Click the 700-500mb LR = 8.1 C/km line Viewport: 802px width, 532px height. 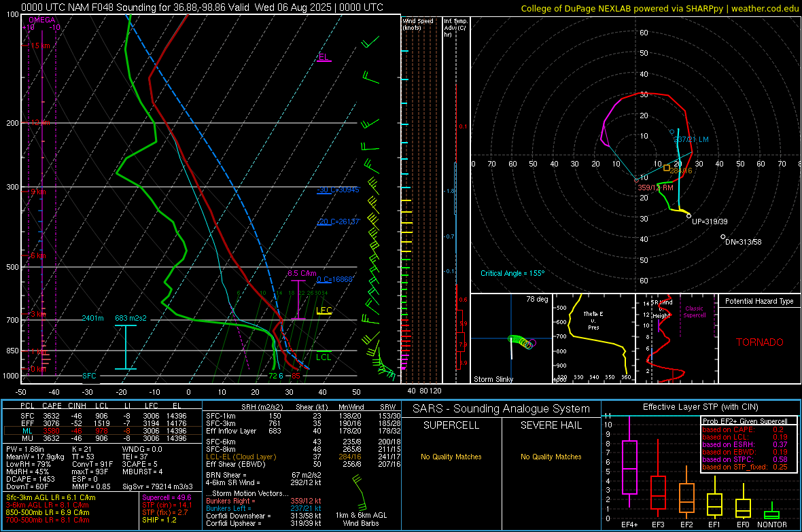(x=48, y=520)
